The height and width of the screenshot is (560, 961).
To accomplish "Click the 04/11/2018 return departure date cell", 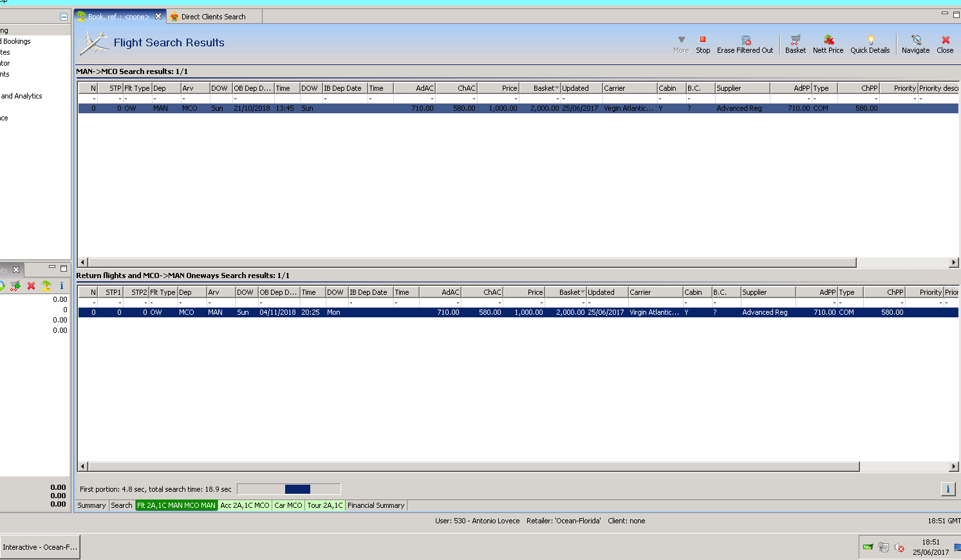I will 278,312.
